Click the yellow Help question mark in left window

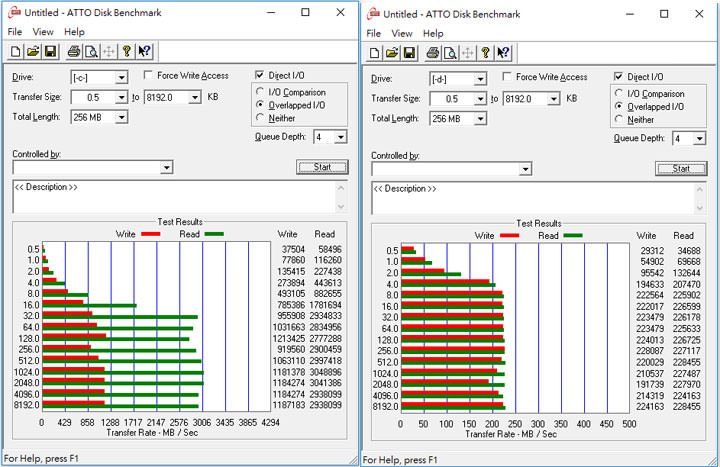(127, 52)
